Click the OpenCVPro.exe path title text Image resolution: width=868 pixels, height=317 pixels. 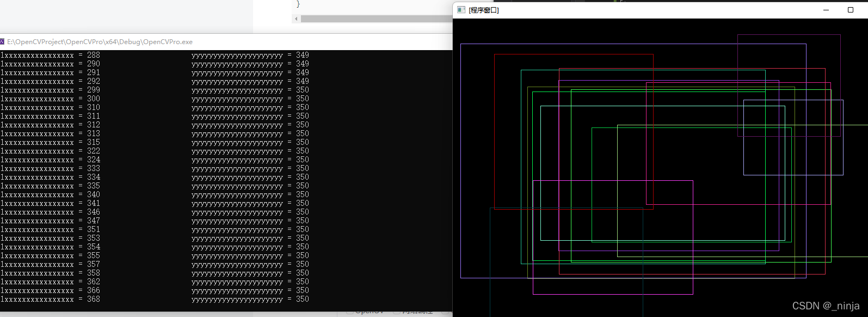pos(100,42)
